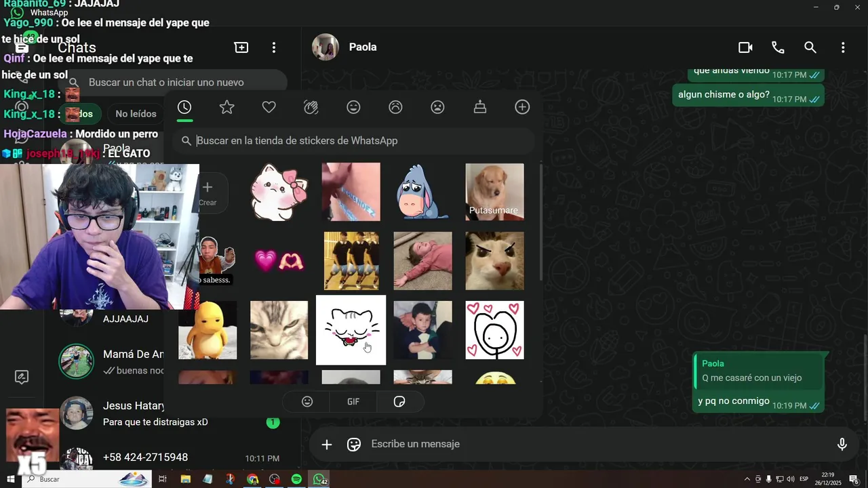Send the girl lying on floor sticker
This screenshot has width=868, height=488.
point(422,261)
